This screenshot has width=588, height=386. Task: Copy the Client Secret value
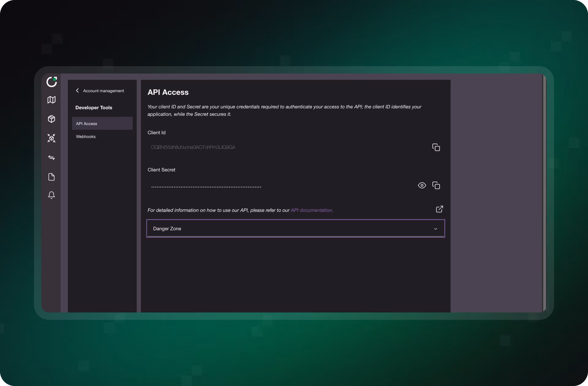click(436, 185)
